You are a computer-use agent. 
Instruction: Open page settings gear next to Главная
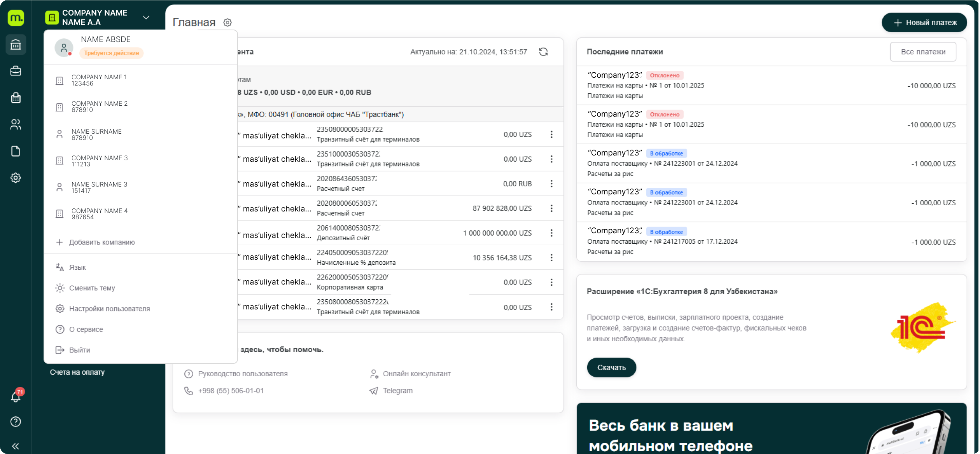[227, 23]
